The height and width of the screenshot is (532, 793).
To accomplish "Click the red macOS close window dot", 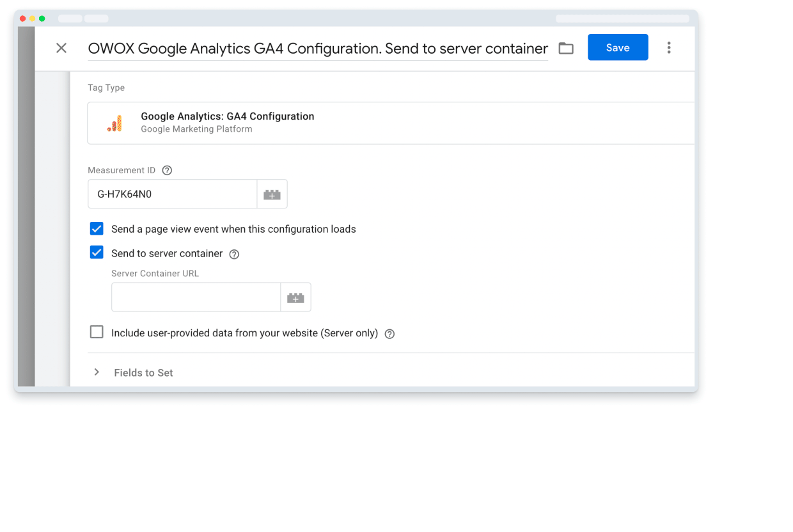I will click(23, 19).
